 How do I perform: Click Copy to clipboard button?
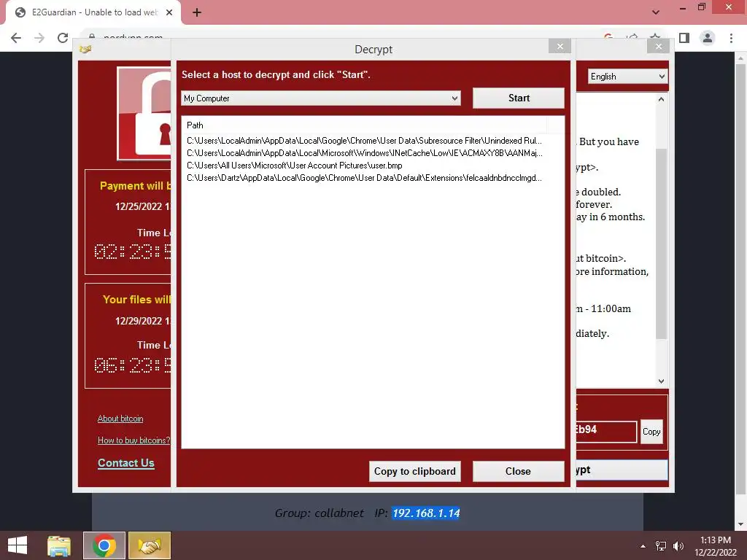click(414, 472)
